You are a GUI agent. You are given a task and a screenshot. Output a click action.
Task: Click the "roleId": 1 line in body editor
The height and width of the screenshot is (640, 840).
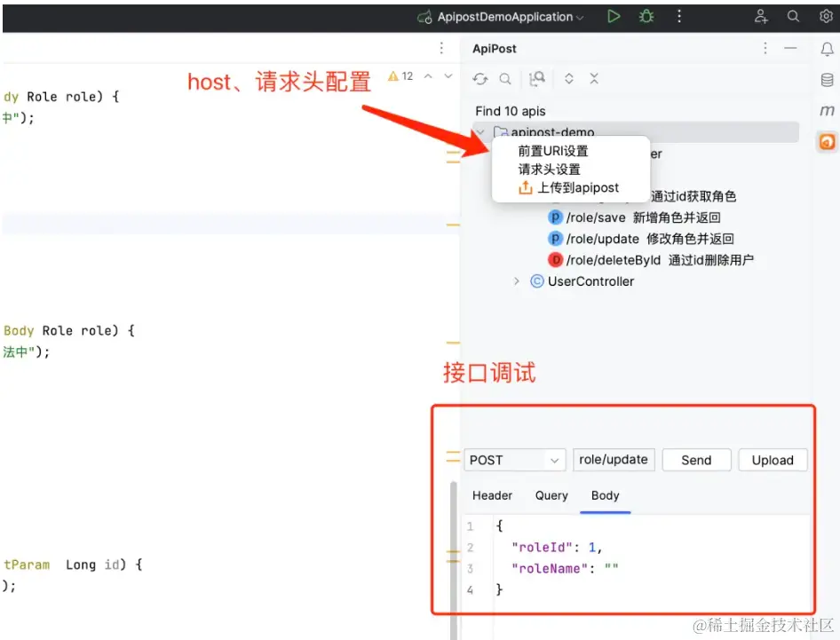coord(557,548)
